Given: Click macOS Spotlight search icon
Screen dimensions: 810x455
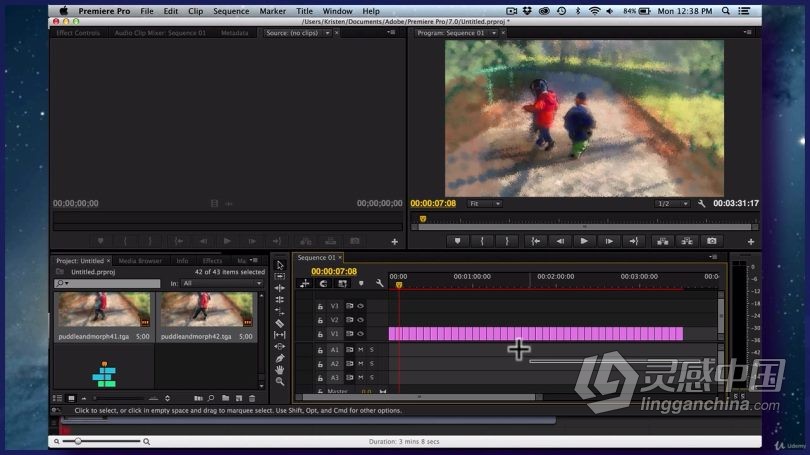Looking at the screenshot, I should (x=726, y=10).
